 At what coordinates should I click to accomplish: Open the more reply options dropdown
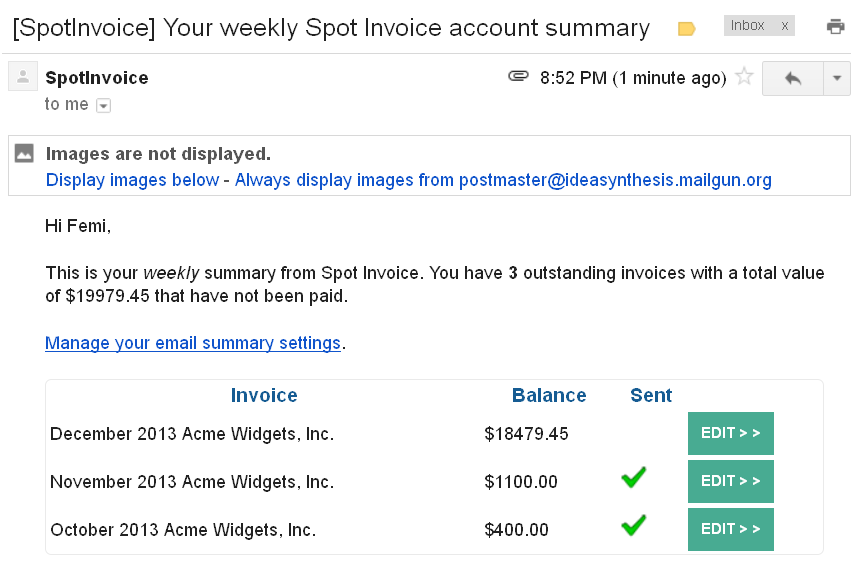coord(836,78)
